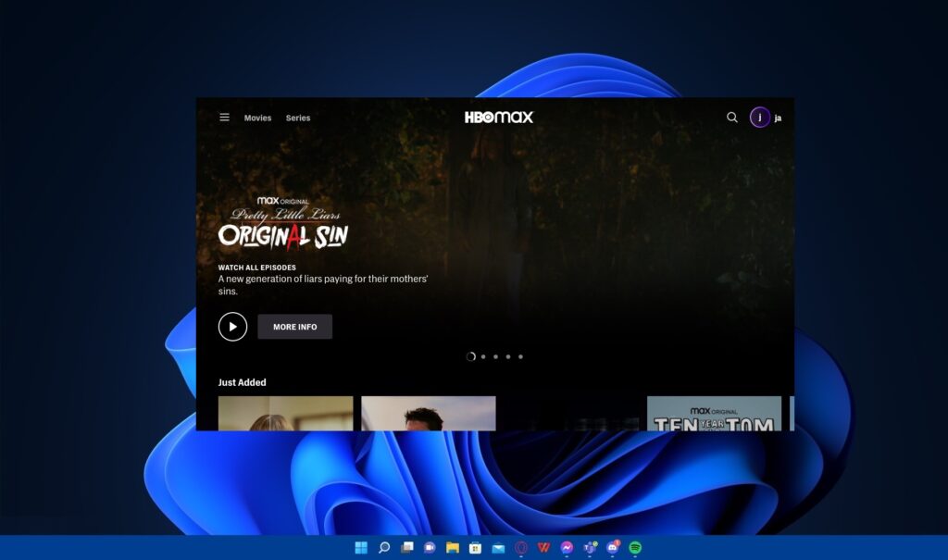Open the Ten Year Old Tom thumbnail

click(x=714, y=414)
